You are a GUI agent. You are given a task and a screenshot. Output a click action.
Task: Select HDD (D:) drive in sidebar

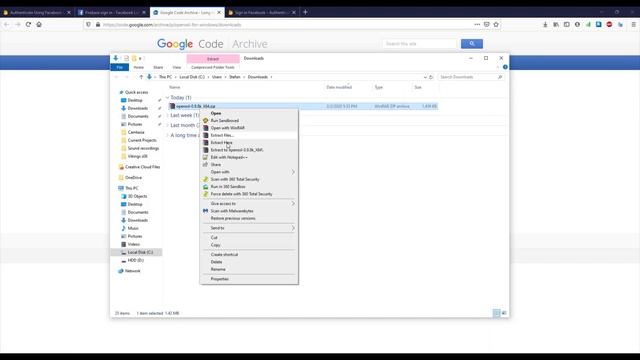tap(136, 260)
